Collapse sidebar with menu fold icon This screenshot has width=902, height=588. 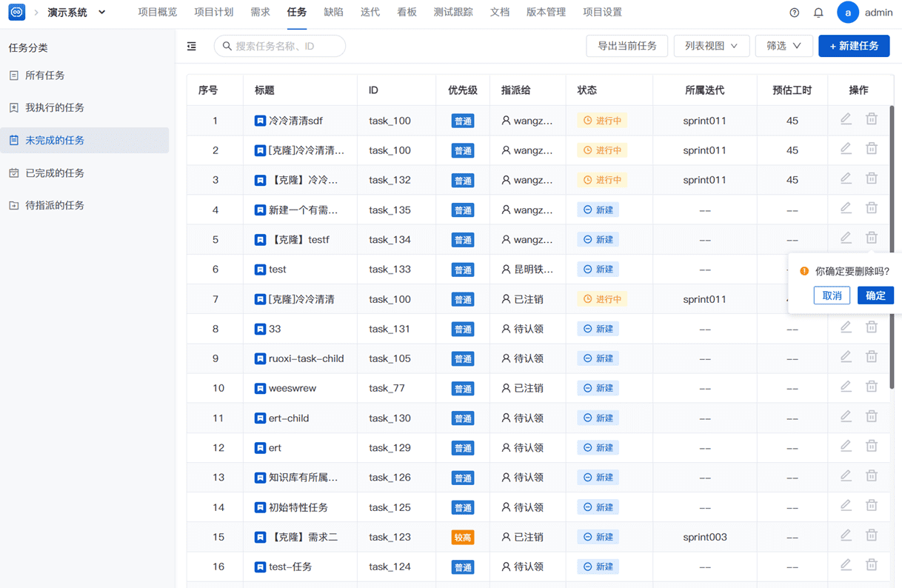(192, 46)
